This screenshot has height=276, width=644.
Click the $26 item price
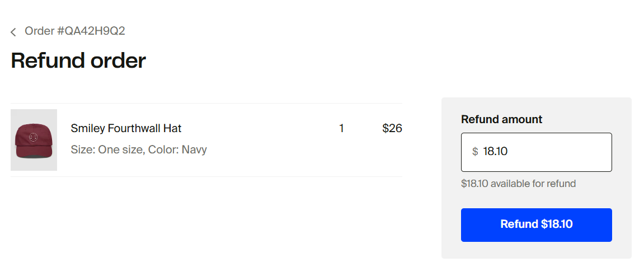click(x=392, y=128)
